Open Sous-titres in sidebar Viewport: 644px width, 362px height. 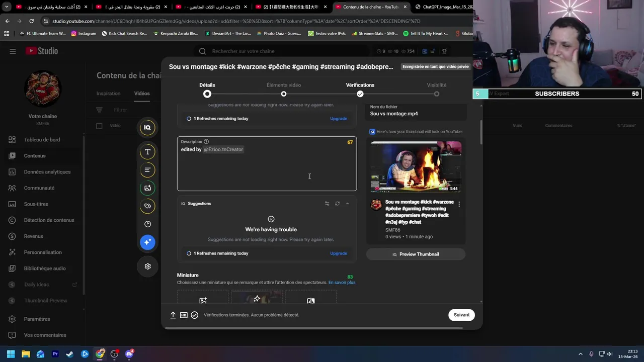[x=42, y=204]
